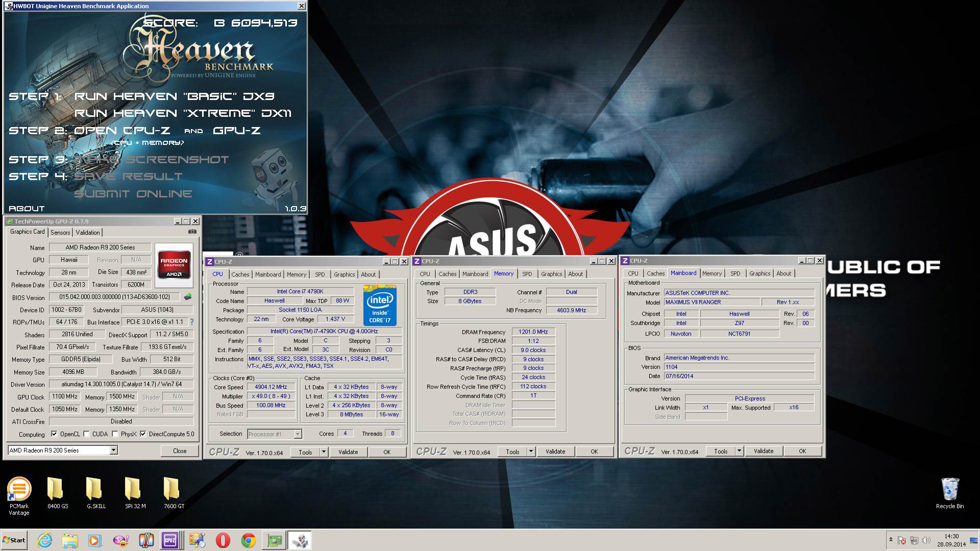Switch to the Validation tab in GPU-Z
Image resolution: width=980 pixels, height=551 pixels.
(x=88, y=232)
